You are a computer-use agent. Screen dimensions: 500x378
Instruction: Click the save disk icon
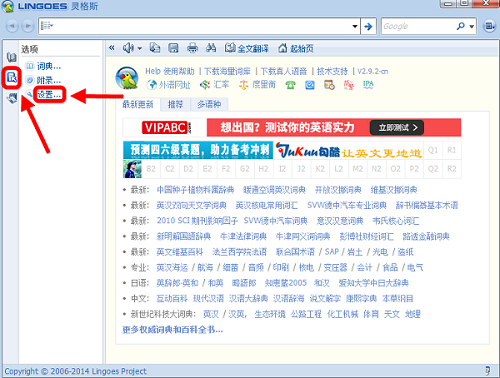[x=173, y=48]
